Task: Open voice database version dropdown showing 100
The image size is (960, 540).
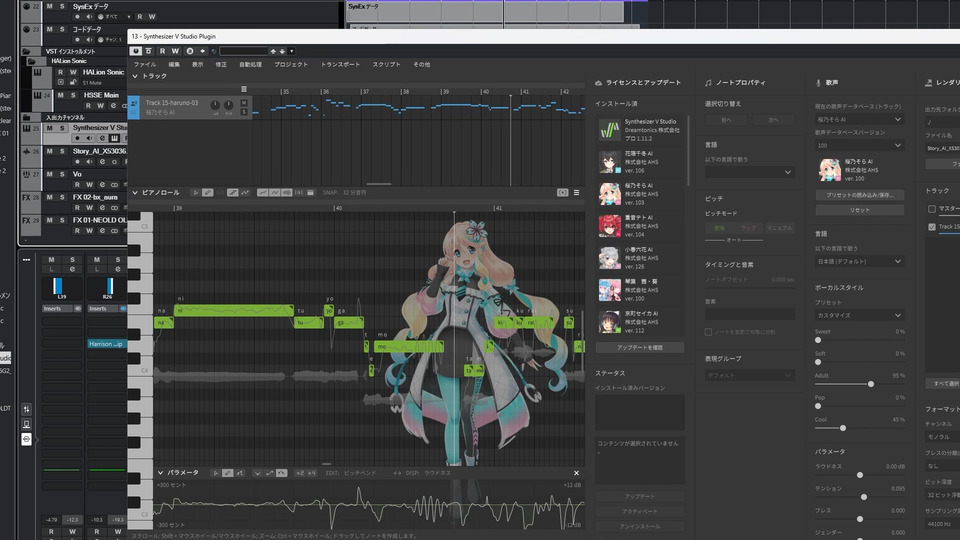Action: pos(859,145)
